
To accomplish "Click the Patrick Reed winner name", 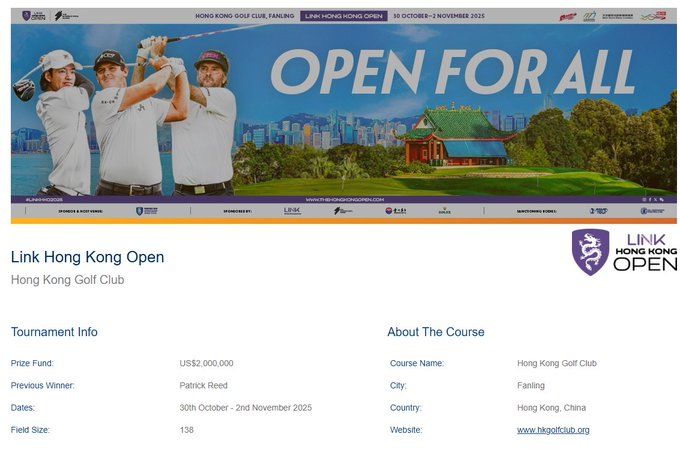I will [203, 385].
